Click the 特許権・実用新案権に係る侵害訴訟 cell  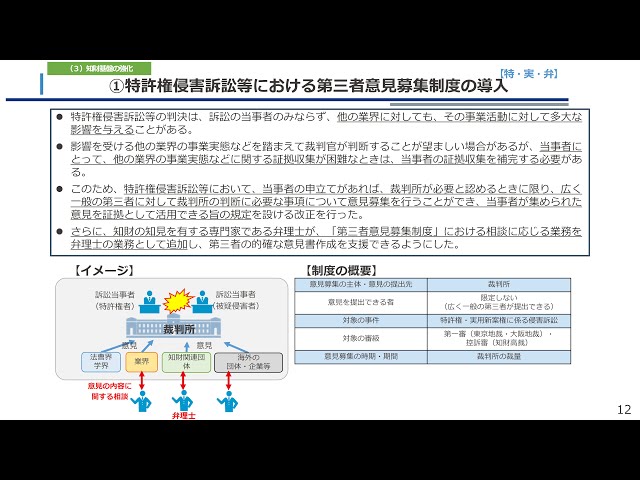(x=499, y=320)
